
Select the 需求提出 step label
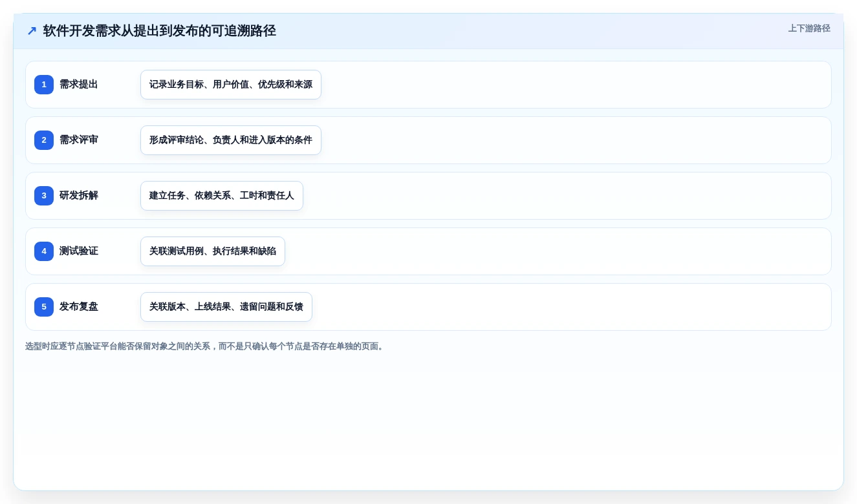79,85
